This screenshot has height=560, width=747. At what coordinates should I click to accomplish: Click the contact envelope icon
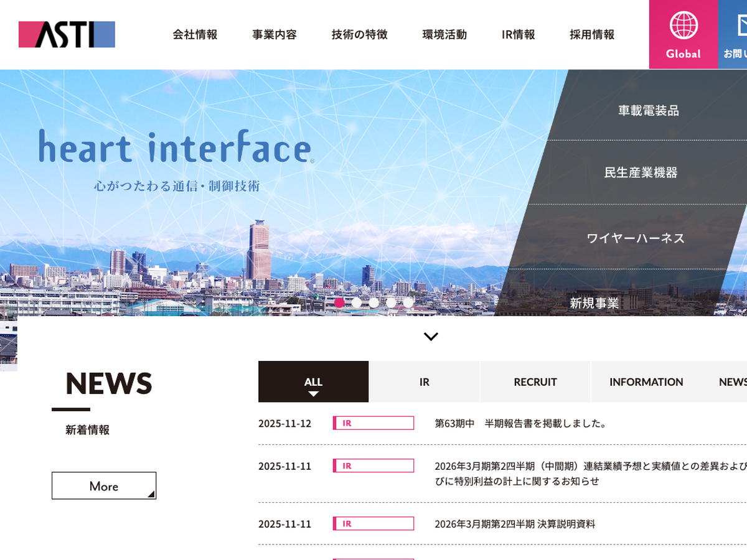point(741,26)
